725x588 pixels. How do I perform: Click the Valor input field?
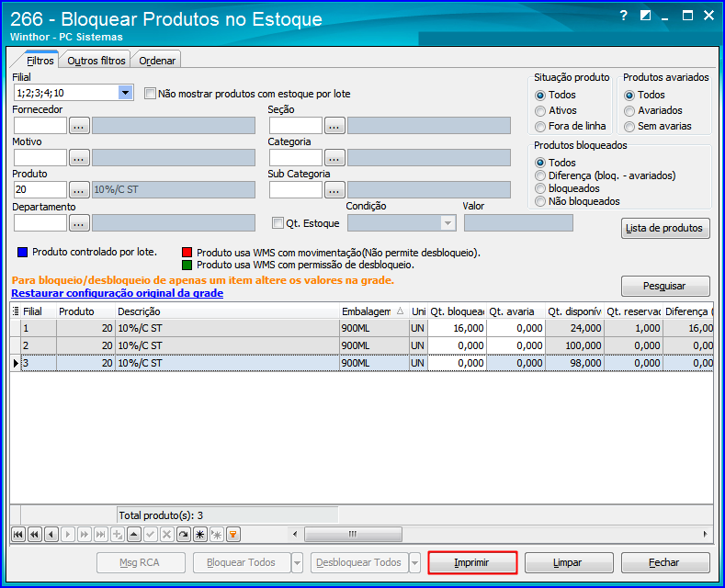click(518, 223)
